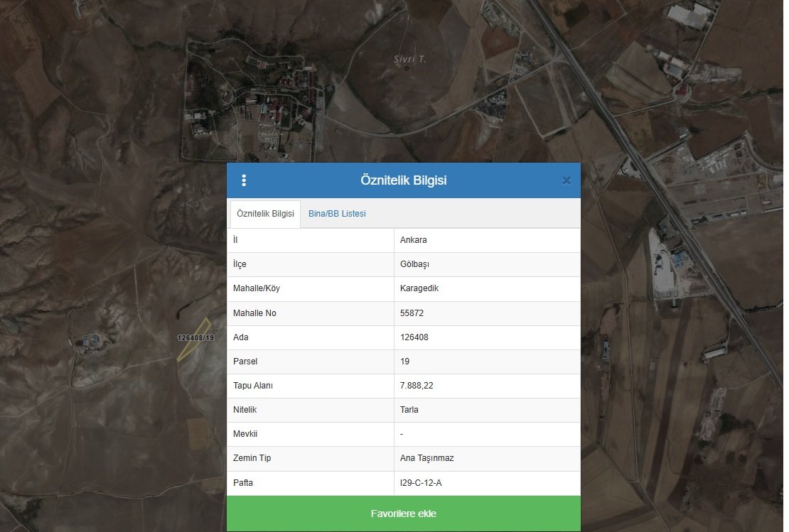Click the Sivri T. map label
789x532 pixels.
pyautogui.click(x=409, y=60)
